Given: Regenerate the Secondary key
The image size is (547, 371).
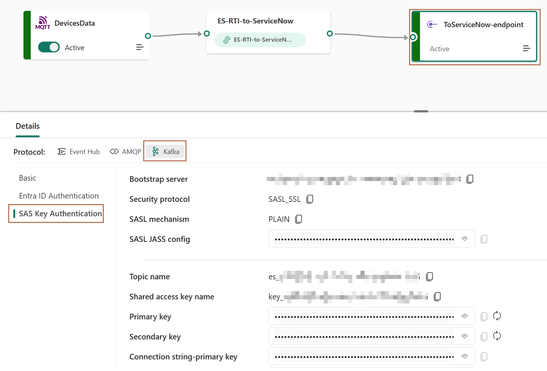Looking at the screenshot, I should coord(497,336).
